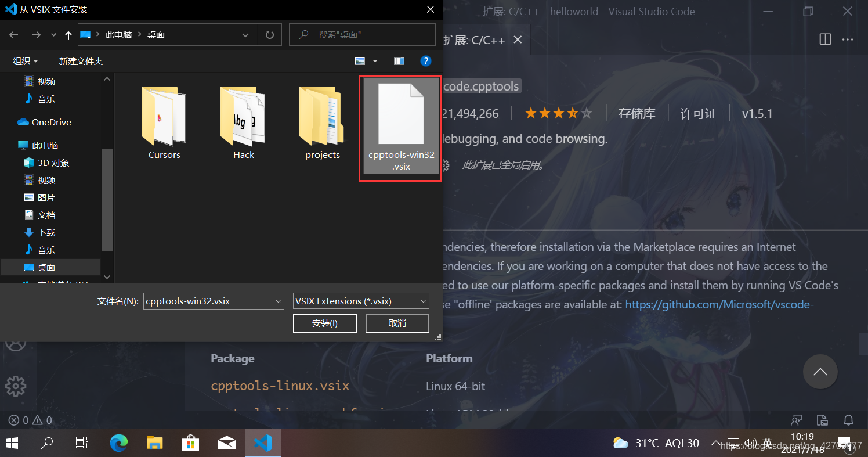Click the feedback icon in status bar

point(797,420)
